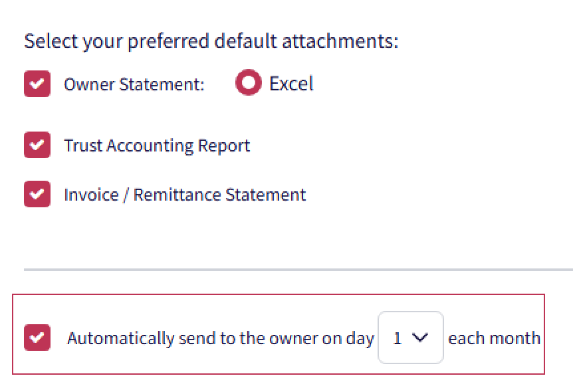Toggle the Trust Accounting Report checkbox

(37, 146)
